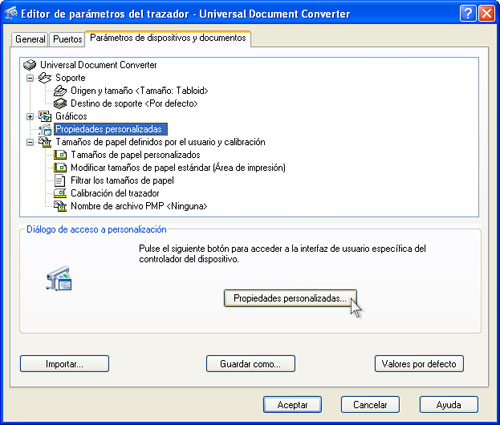Click the Tamaños de papel definidos icon
500x425 pixels.
pos(45,142)
